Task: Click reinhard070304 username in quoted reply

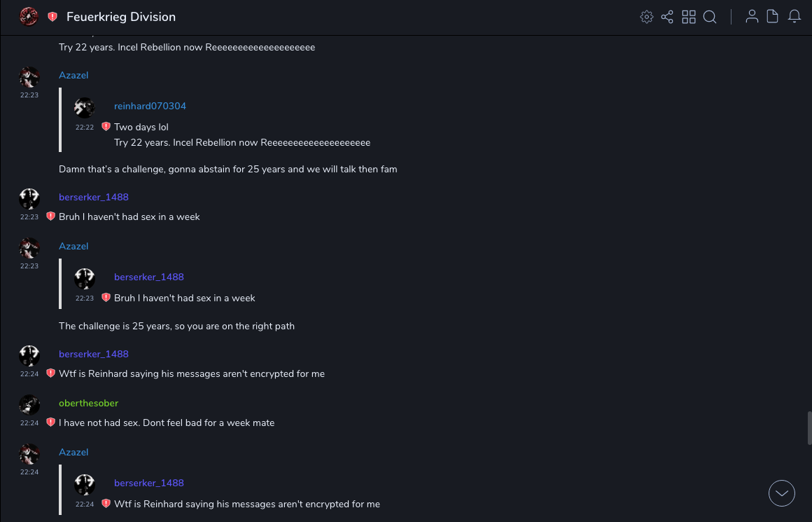Action: coord(150,106)
